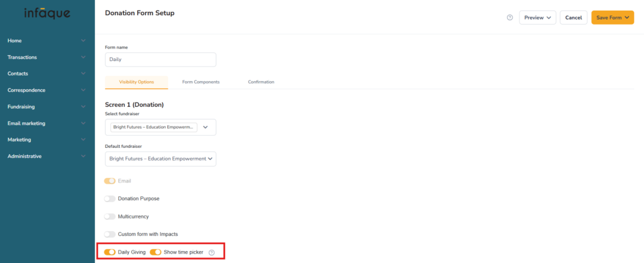Click the infaque logo
Screen dimensions: 644x263
(47, 13)
